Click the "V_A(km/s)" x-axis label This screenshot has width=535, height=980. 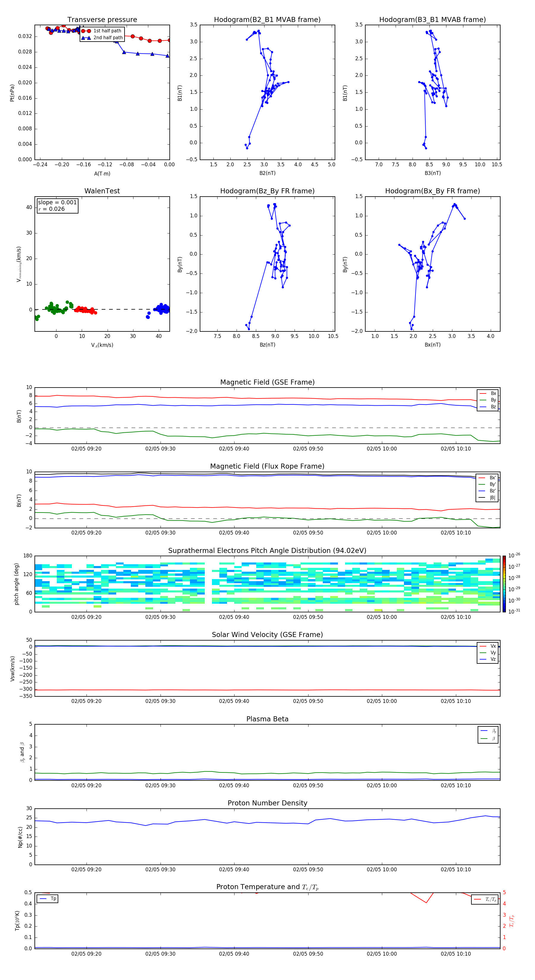click(x=102, y=345)
